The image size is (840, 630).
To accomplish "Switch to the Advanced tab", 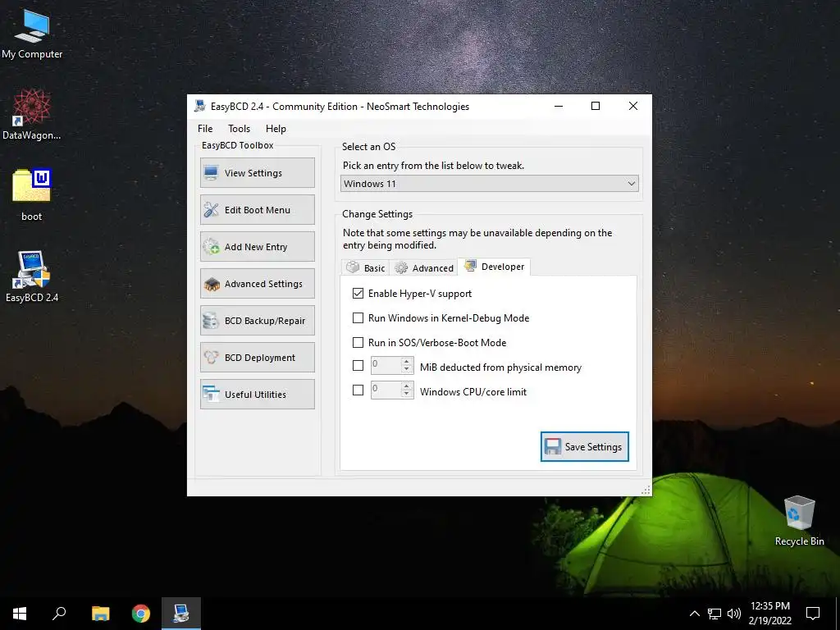I will 424,267.
